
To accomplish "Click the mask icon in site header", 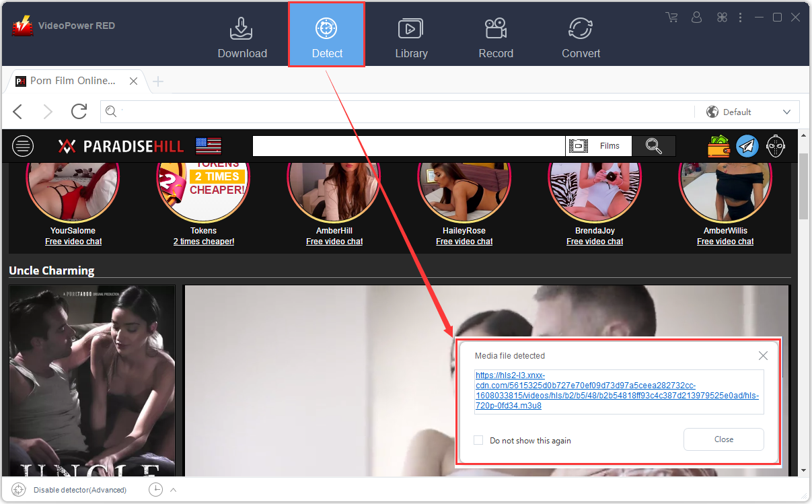I will (x=776, y=146).
